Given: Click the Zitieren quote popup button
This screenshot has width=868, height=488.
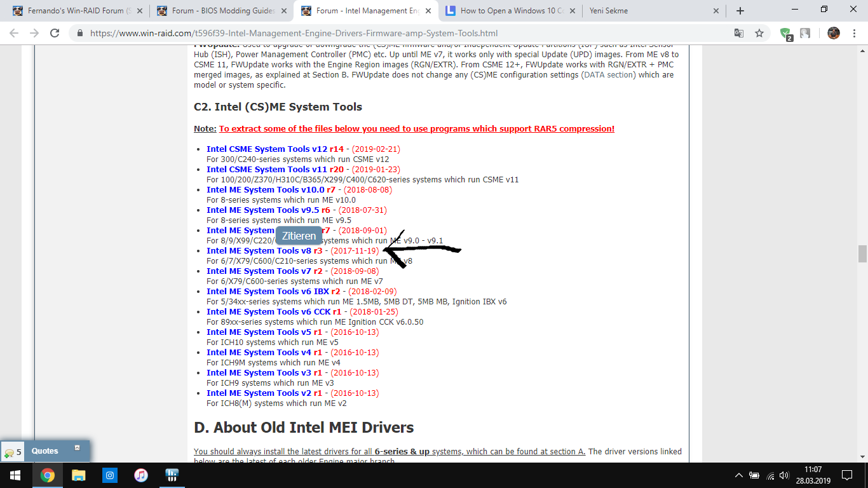Looking at the screenshot, I should pyautogui.click(x=299, y=236).
